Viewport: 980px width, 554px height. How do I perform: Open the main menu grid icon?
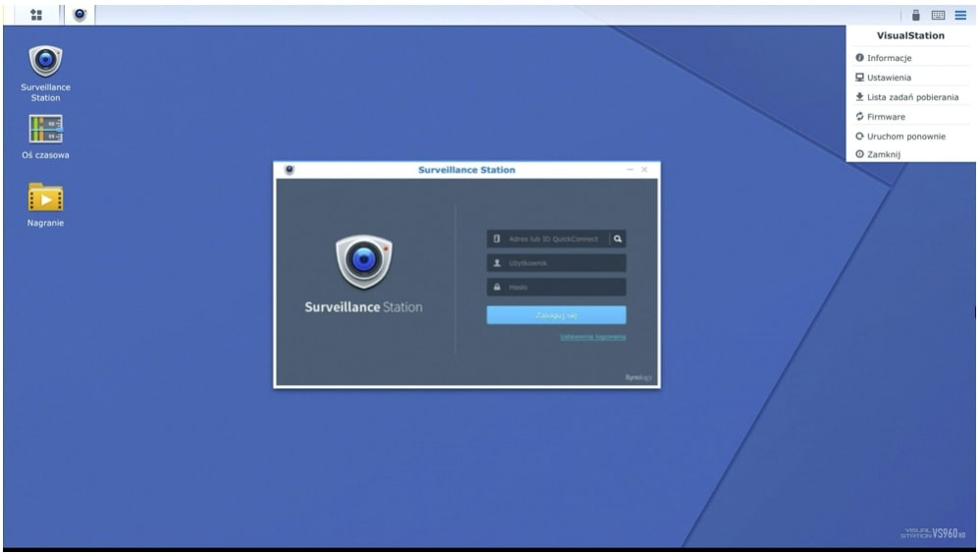click(36, 15)
